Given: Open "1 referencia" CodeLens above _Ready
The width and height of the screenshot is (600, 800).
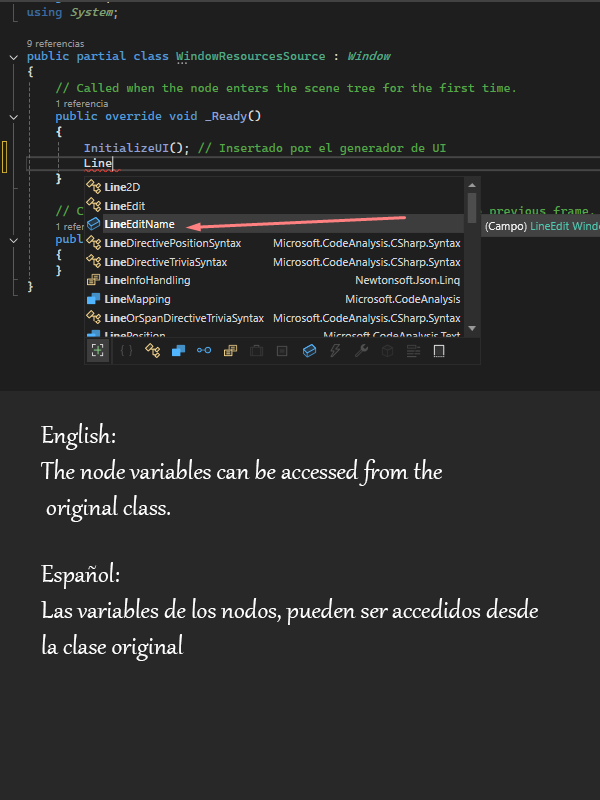Looking at the screenshot, I should (82, 104).
